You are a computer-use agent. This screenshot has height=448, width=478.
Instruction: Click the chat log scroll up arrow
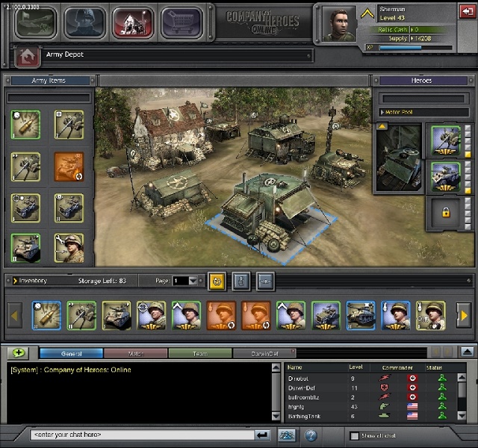pyautogui.click(x=276, y=368)
